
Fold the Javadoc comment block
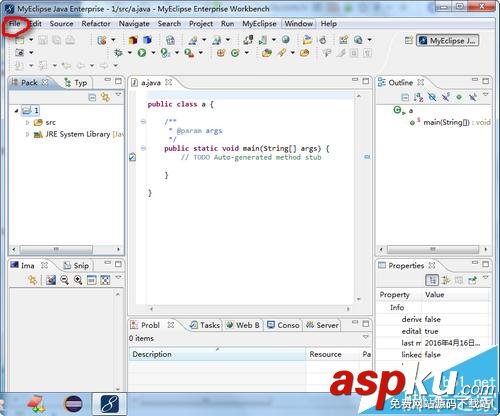coord(143,121)
